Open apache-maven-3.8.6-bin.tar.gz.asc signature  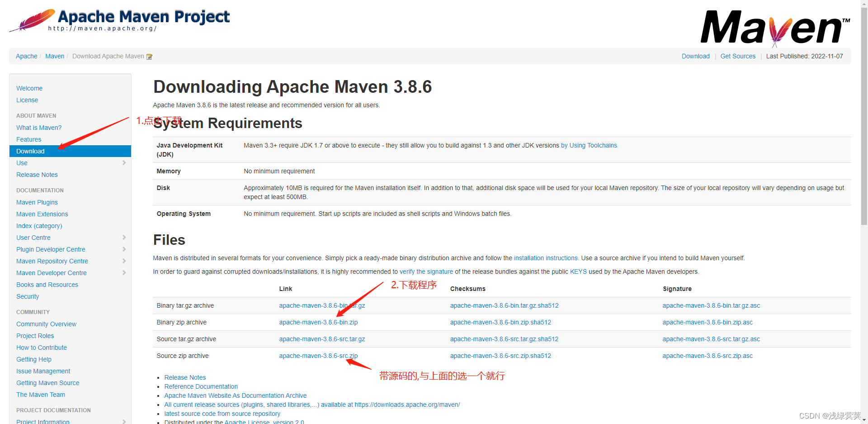click(x=711, y=305)
